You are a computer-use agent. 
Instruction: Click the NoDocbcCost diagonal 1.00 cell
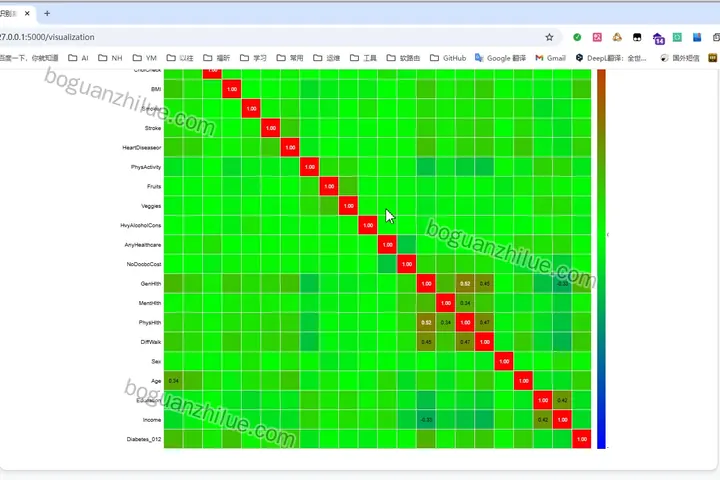[x=407, y=264]
